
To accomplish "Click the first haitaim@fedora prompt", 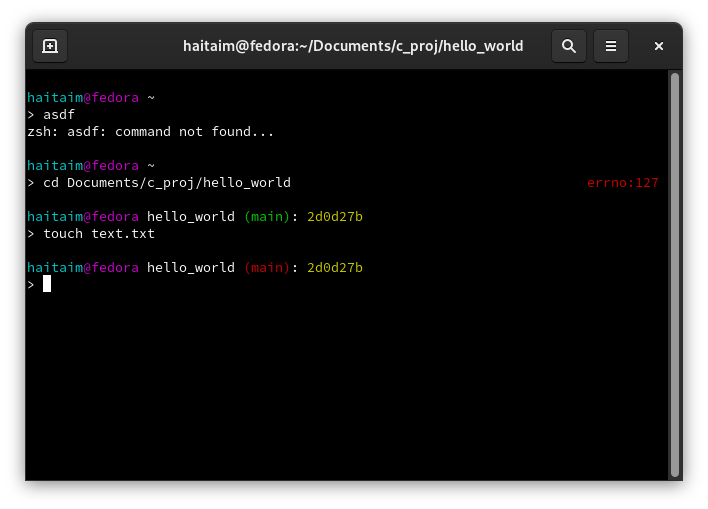I will tap(83, 98).
